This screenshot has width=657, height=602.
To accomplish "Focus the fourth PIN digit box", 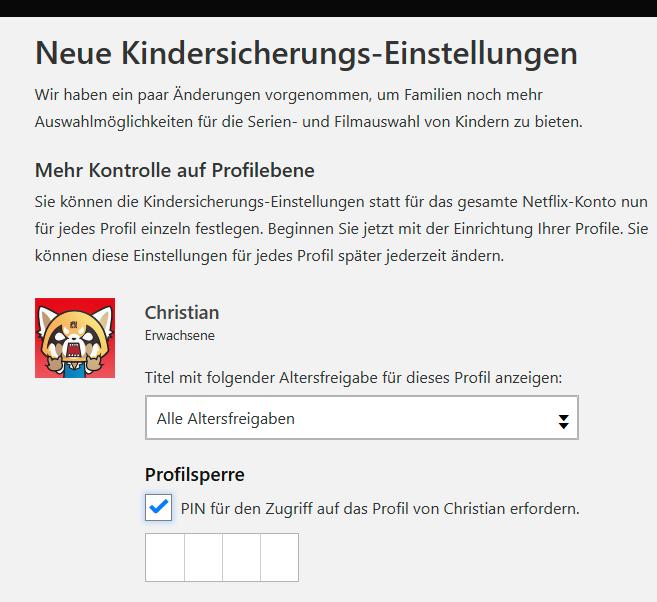I will (280, 557).
